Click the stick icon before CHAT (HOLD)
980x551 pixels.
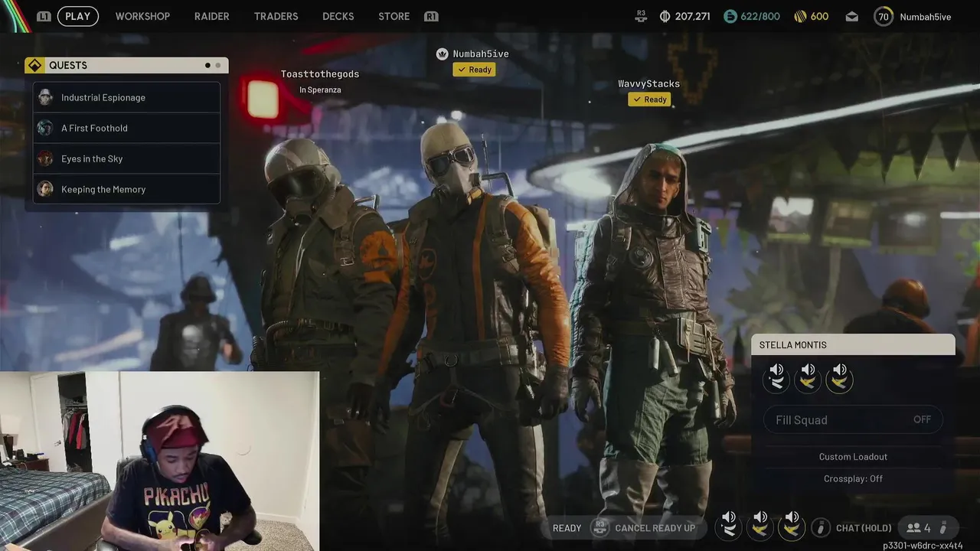tap(821, 528)
